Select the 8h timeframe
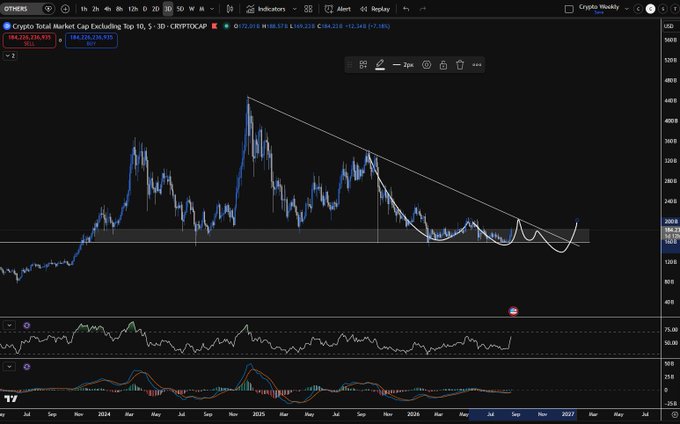This screenshot has height=424, width=680. pyautogui.click(x=119, y=9)
